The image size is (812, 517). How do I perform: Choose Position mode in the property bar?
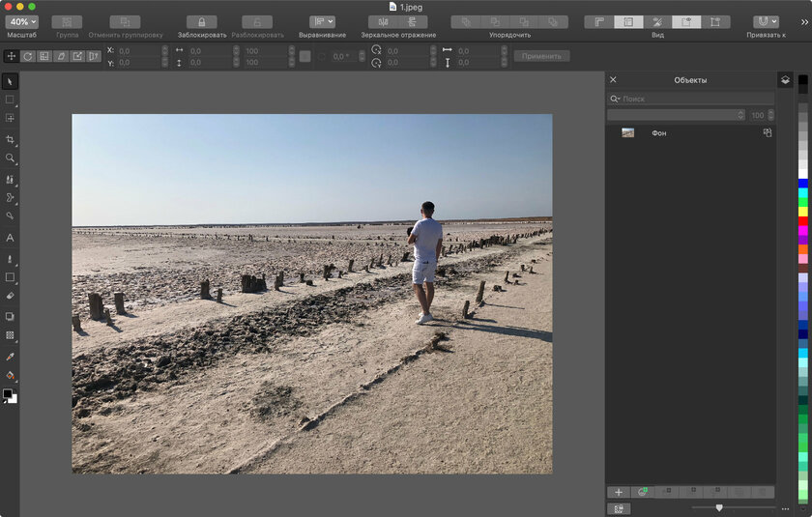[x=12, y=56]
